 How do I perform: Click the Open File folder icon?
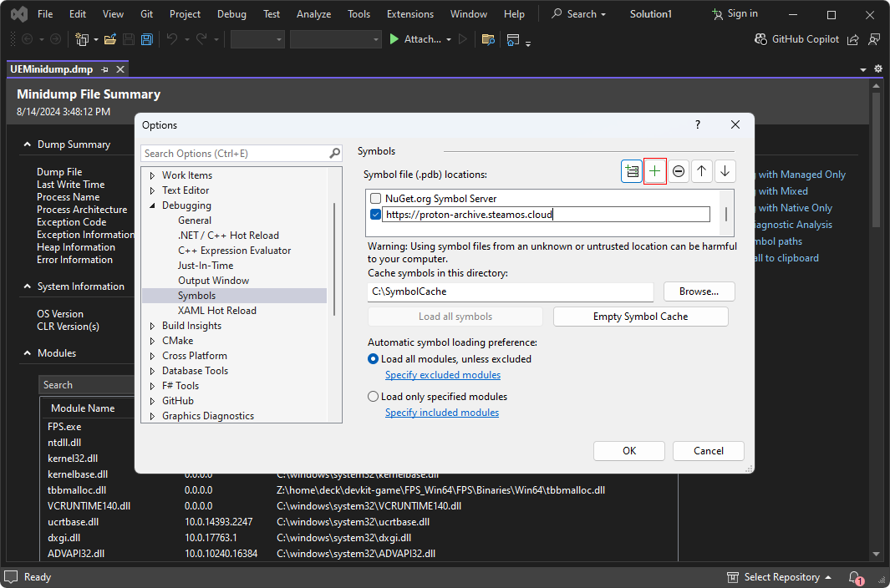pyautogui.click(x=110, y=39)
